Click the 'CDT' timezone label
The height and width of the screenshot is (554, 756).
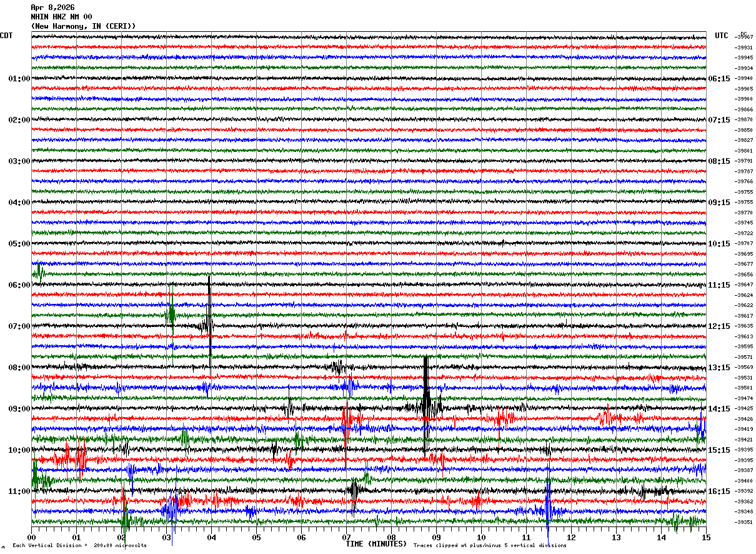point(6,36)
